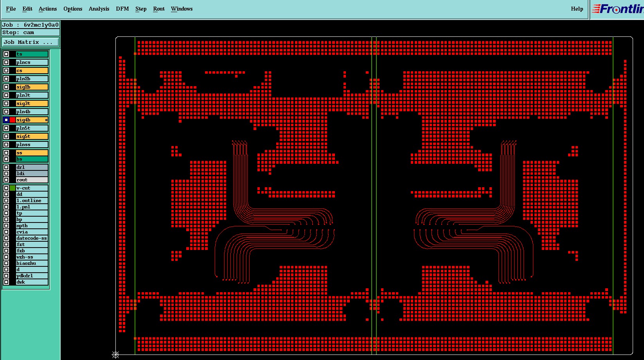Open the Actions menu
The height and width of the screenshot is (360, 644).
(x=48, y=9)
